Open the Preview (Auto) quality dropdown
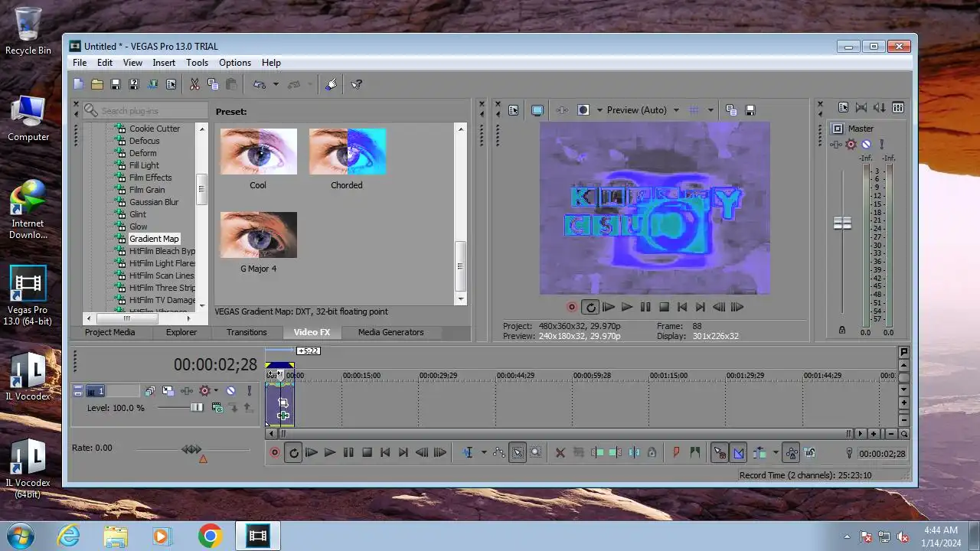980x551 pixels. click(x=676, y=110)
